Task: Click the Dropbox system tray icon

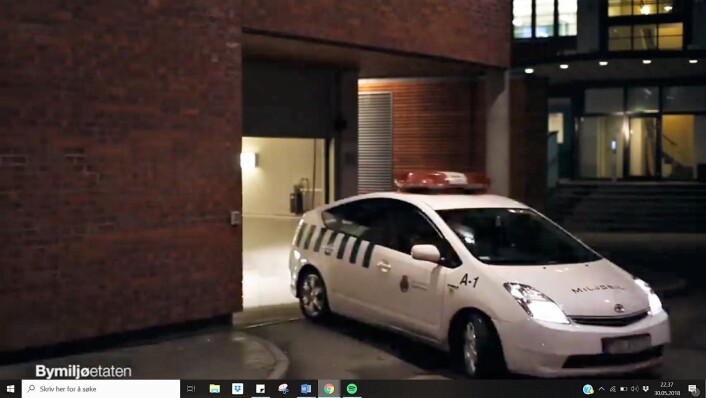Action: coord(645,389)
